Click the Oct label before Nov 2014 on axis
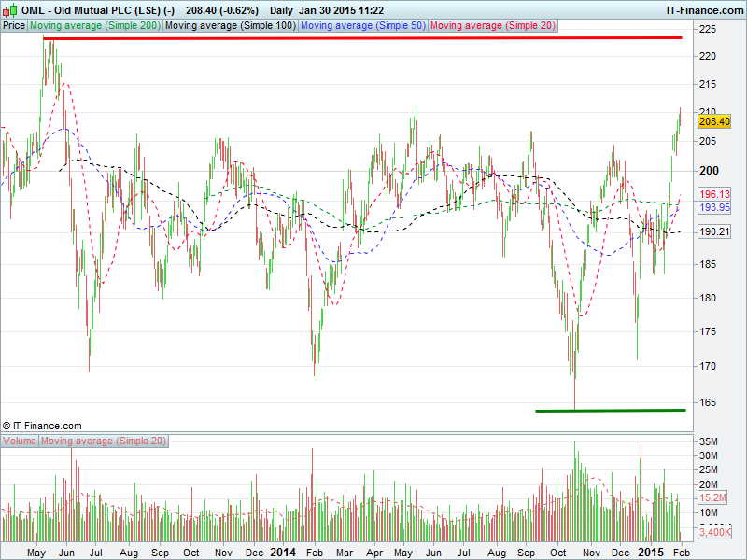This screenshot has height=560, width=747. point(557,553)
